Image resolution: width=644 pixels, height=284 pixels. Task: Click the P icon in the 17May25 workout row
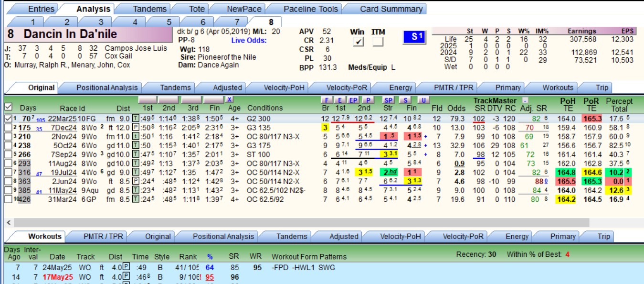(x=126, y=277)
